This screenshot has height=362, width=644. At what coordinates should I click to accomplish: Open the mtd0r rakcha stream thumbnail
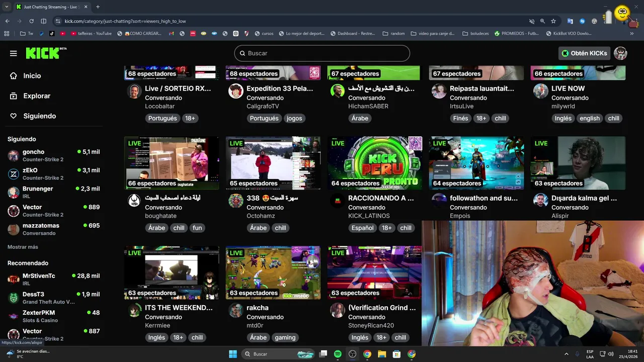(273, 273)
